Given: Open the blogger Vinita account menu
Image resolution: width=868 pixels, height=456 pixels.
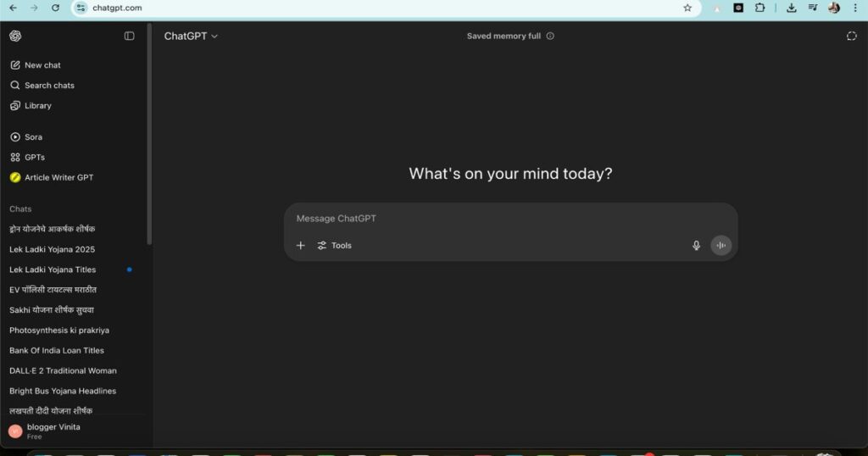Looking at the screenshot, I should tap(73, 431).
